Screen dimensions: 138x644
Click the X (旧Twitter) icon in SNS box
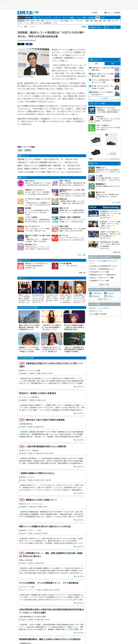tap(90, 293)
